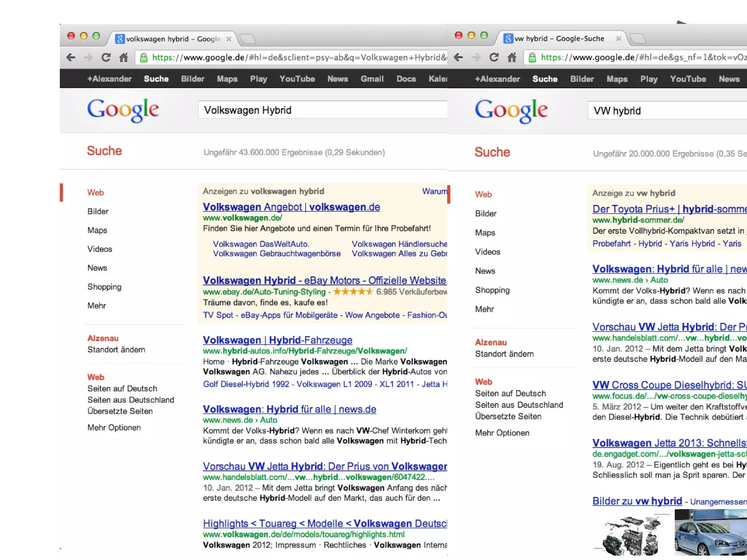747x560 pixels.
Task: Click forward arrow in left browser window
Action: tap(88, 57)
